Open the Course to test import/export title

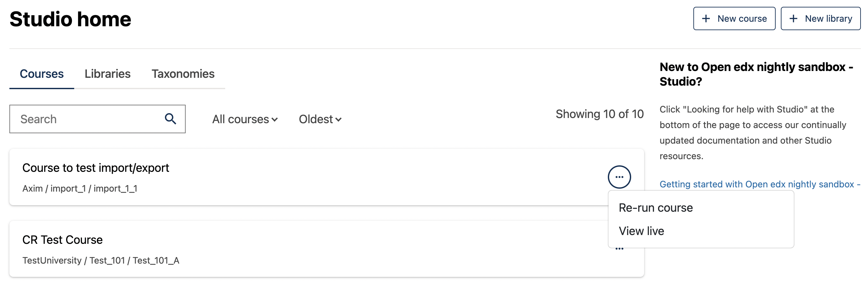[96, 168]
